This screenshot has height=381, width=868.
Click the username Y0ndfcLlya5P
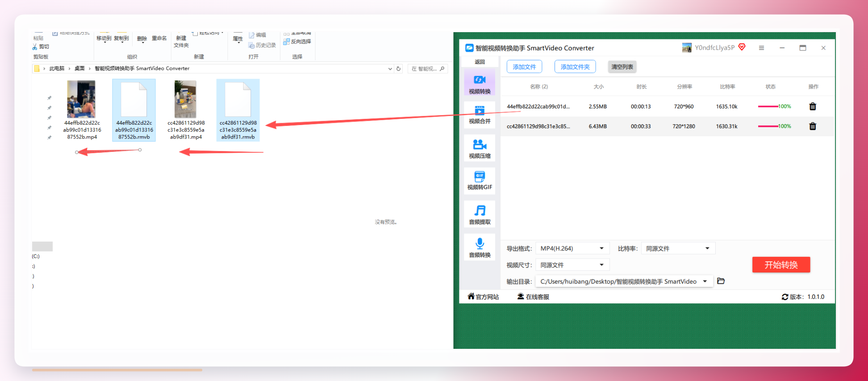[x=714, y=48]
